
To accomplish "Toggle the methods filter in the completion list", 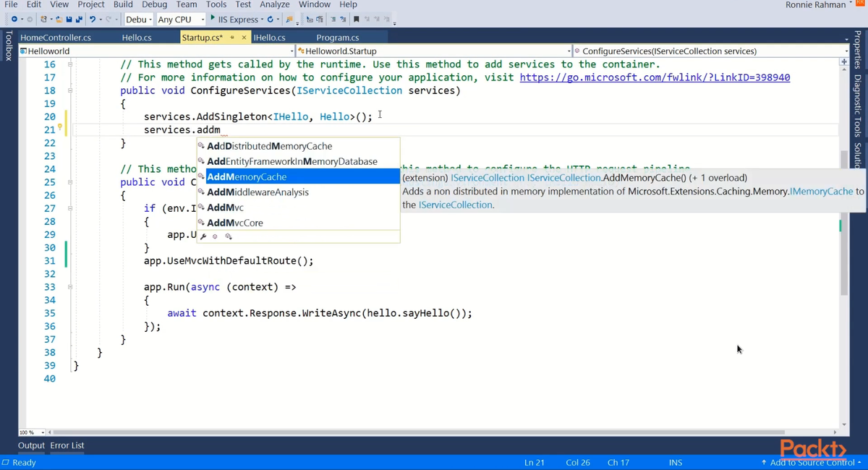I will pyautogui.click(x=215, y=236).
